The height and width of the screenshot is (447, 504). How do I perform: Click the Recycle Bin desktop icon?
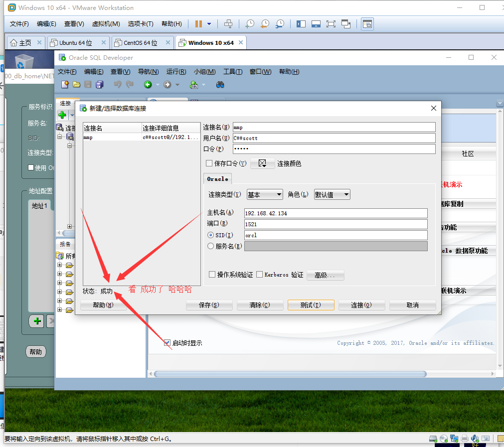click(24, 61)
